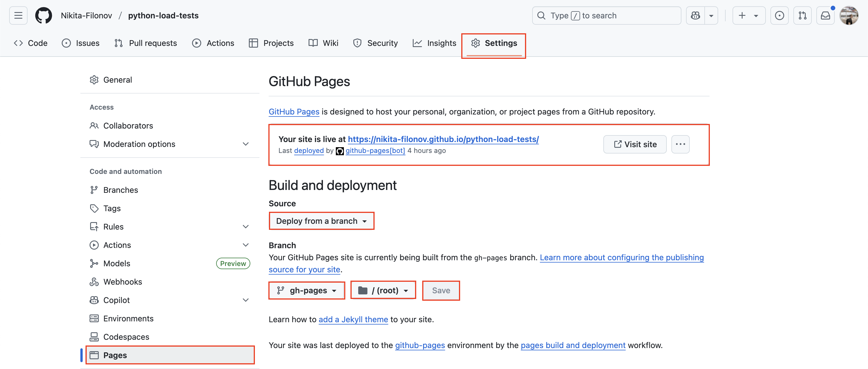The height and width of the screenshot is (369, 868).
Task: Click the 'deployed' link
Action: click(309, 151)
